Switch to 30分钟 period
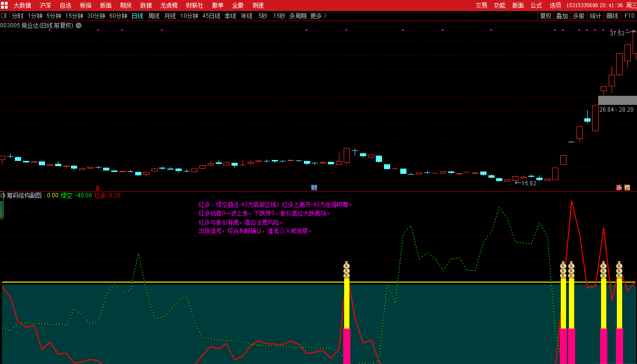 coord(96,16)
